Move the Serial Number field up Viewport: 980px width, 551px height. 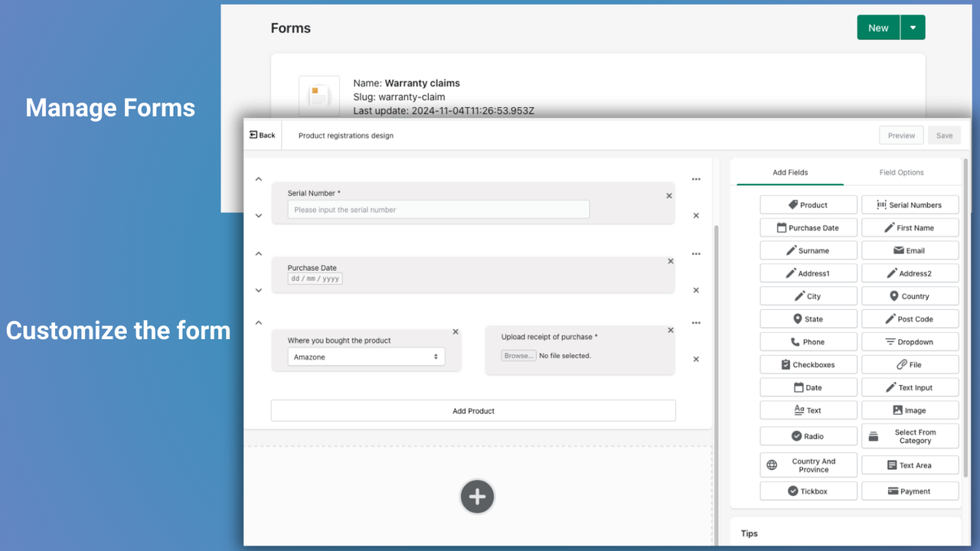[x=258, y=178]
